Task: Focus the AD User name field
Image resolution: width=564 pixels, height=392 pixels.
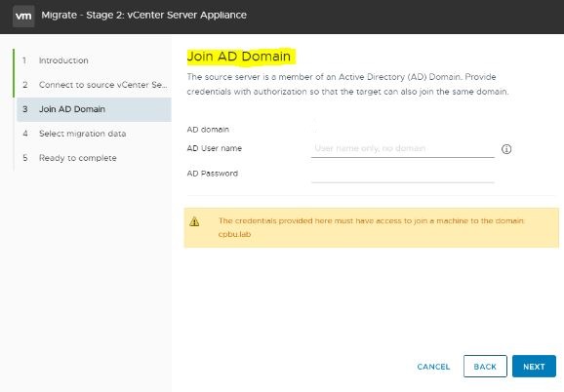Action: (403, 149)
